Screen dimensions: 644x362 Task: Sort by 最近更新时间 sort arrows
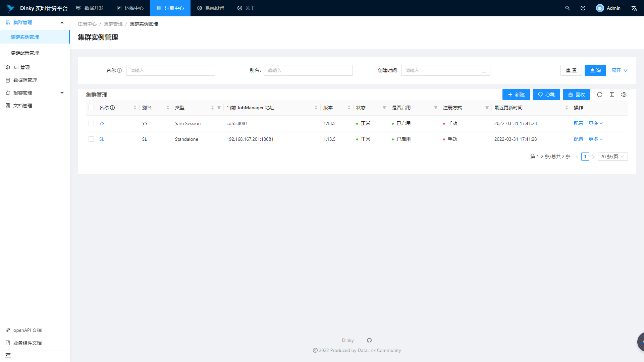[567, 108]
